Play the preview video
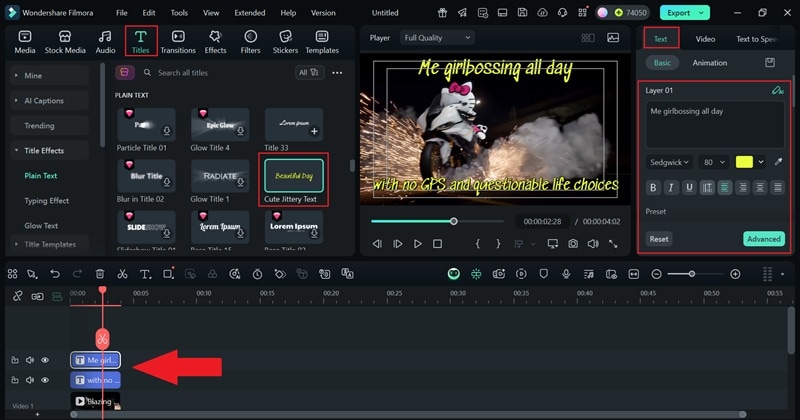 click(x=417, y=244)
